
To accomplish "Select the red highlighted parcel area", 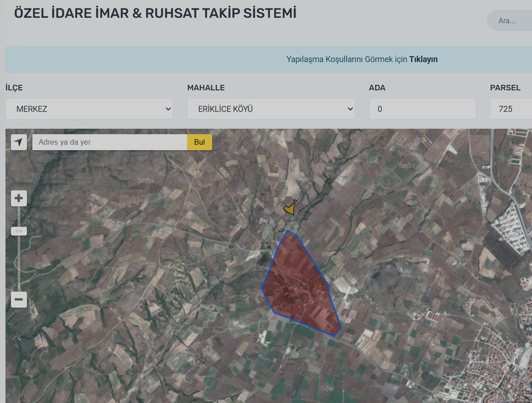I will click(300, 285).
